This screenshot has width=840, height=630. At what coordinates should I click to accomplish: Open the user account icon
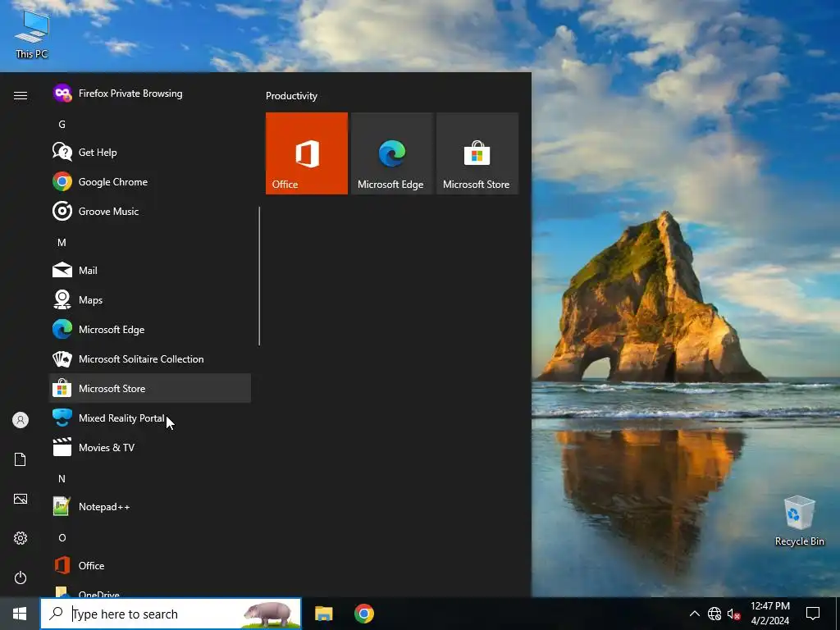point(21,420)
